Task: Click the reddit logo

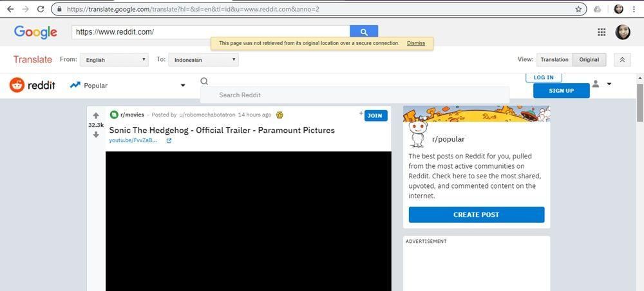Action: click(x=32, y=85)
